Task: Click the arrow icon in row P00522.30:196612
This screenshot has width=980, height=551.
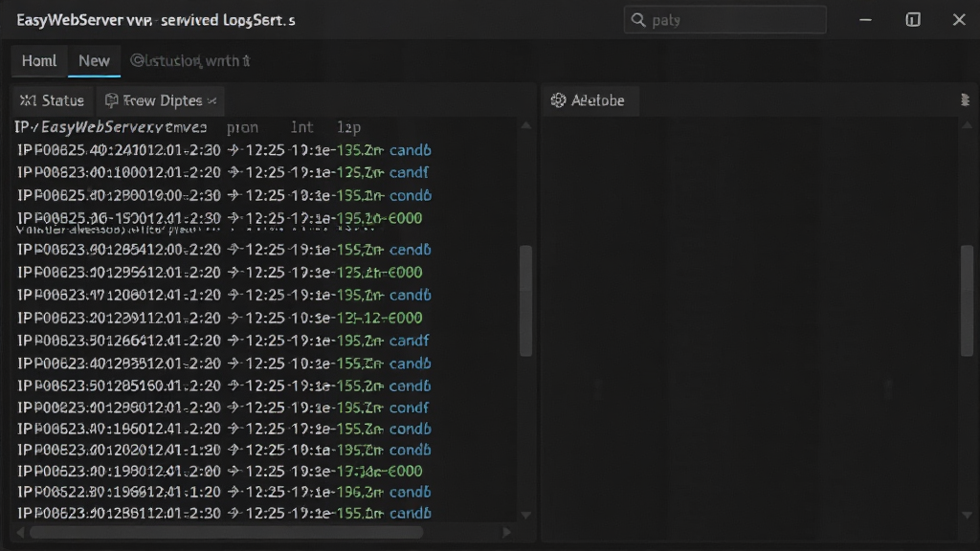Action: coord(234,492)
